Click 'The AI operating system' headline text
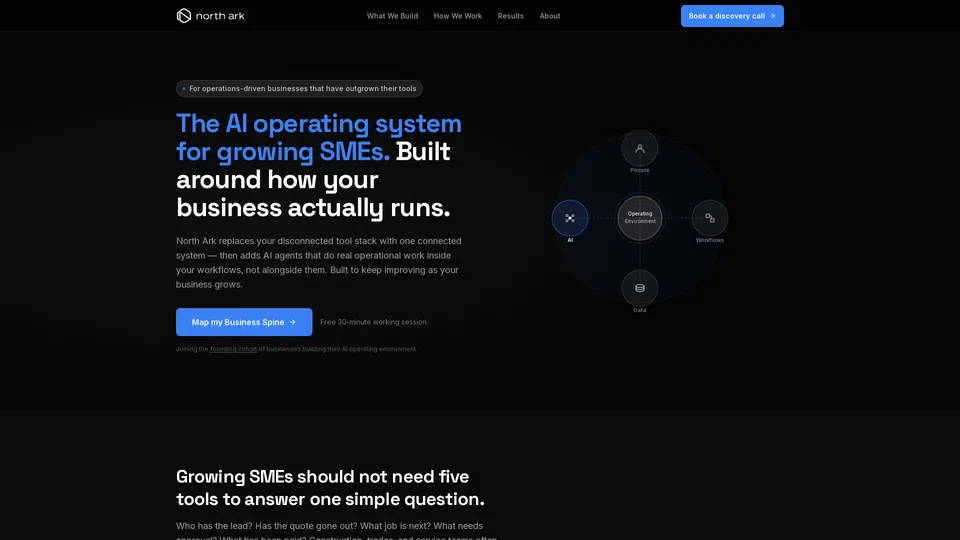The width and height of the screenshot is (960, 540). pyautogui.click(x=318, y=123)
